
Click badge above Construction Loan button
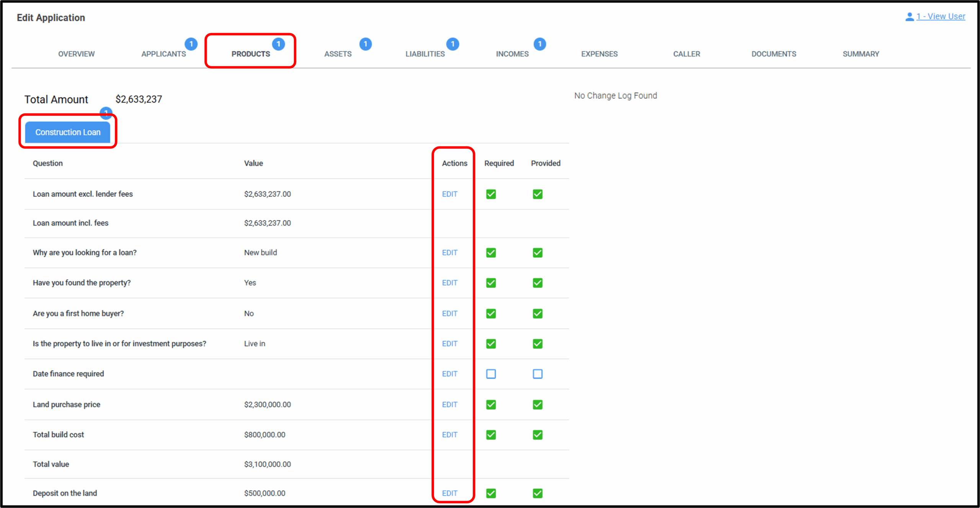(106, 113)
